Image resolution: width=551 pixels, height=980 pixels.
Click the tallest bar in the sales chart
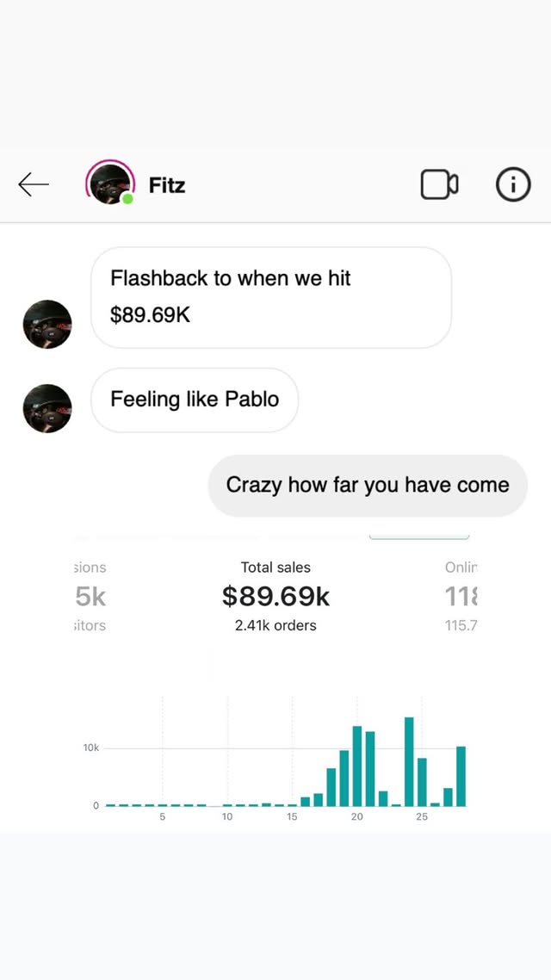point(409,762)
